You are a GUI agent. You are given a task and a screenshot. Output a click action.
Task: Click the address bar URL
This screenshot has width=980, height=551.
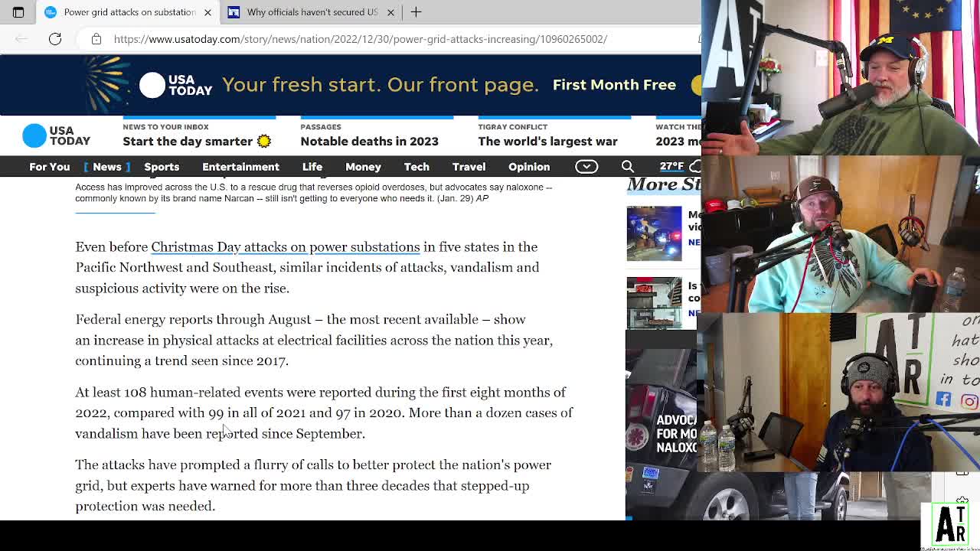pos(361,39)
